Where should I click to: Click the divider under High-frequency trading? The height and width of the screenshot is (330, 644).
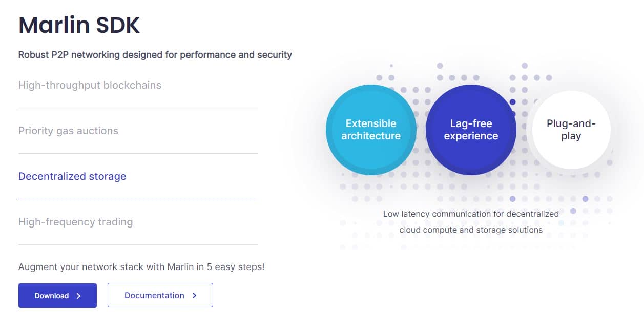pyautogui.click(x=138, y=244)
